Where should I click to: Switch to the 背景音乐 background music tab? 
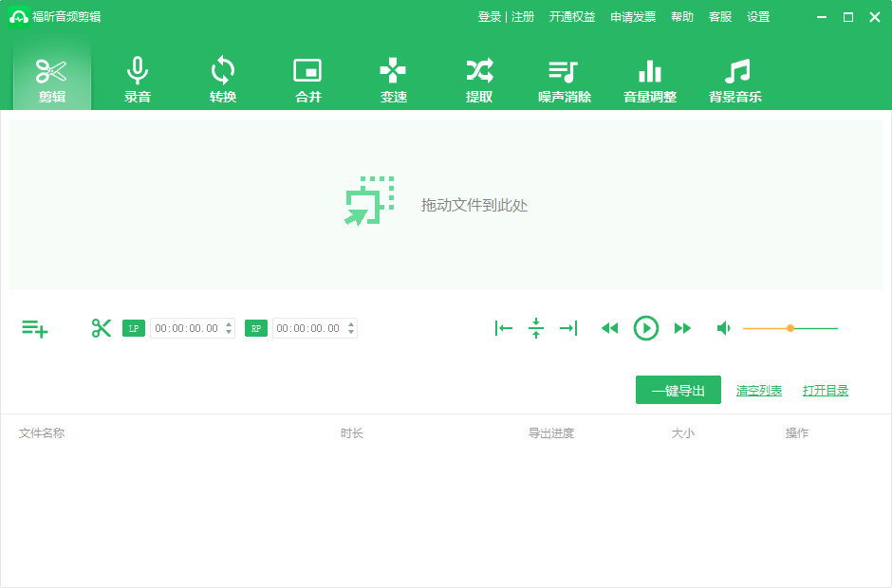pyautogui.click(x=735, y=78)
